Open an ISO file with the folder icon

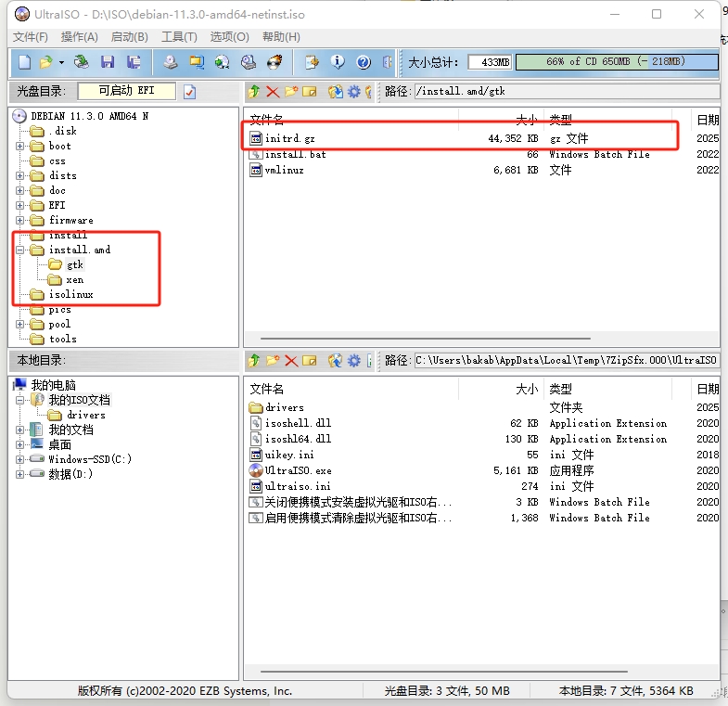coord(46,62)
